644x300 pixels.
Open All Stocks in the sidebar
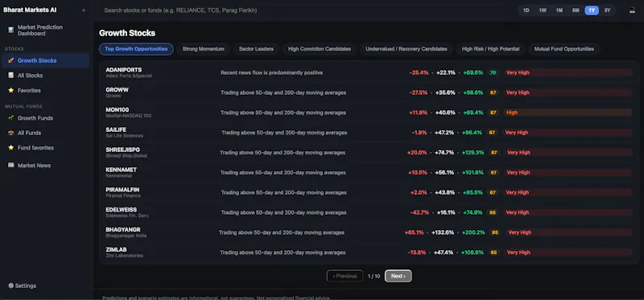pos(45,76)
